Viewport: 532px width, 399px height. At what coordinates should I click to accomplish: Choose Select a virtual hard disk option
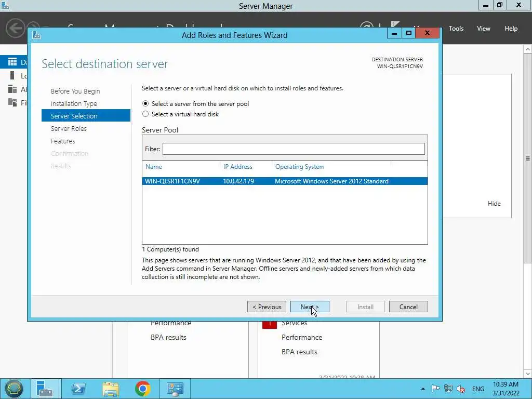tap(145, 114)
